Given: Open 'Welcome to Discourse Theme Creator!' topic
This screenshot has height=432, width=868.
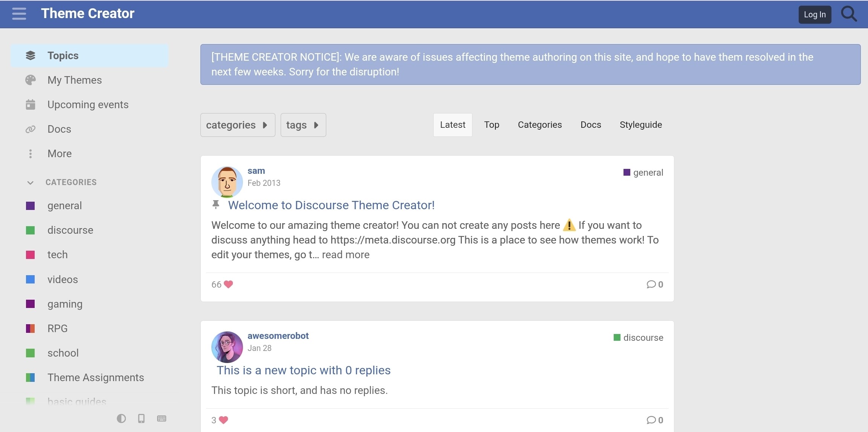Looking at the screenshot, I should point(331,205).
